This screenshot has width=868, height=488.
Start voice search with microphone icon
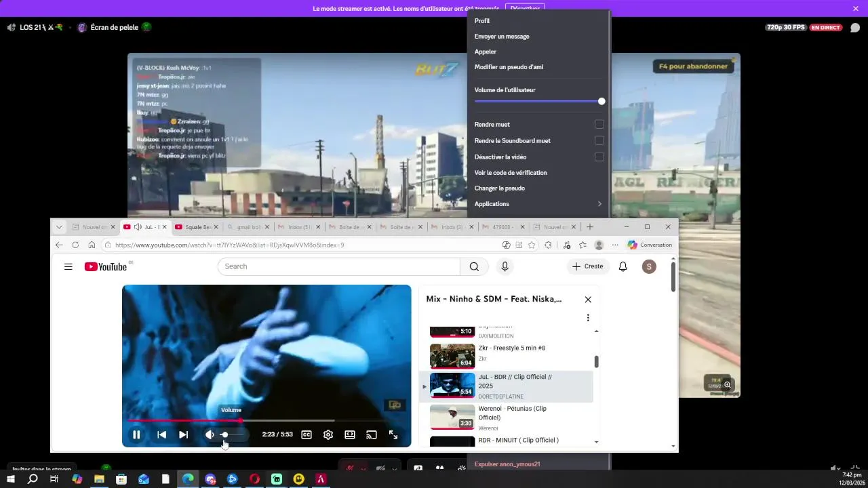[505, 266]
